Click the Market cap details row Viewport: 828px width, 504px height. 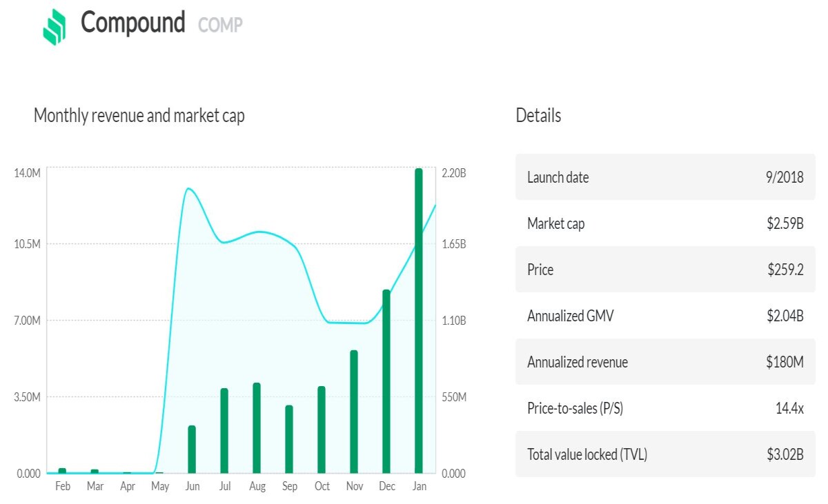[665, 223]
